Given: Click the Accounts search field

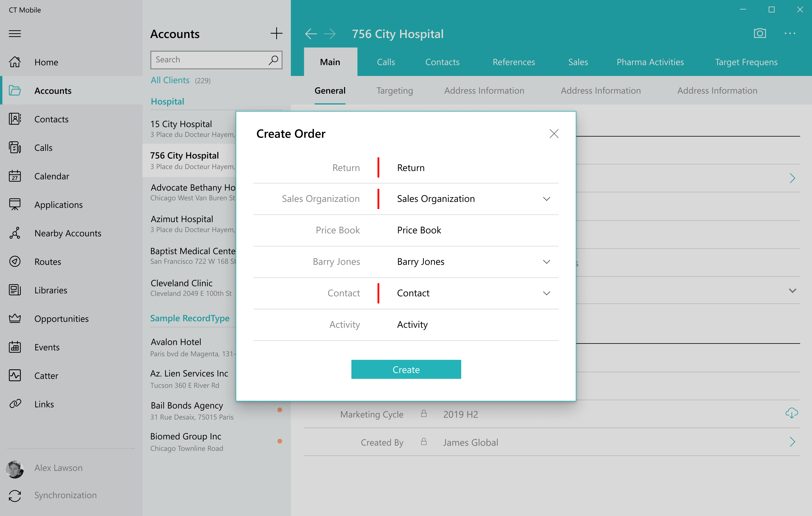Looking at the screenshot, I should click(209, 60).
